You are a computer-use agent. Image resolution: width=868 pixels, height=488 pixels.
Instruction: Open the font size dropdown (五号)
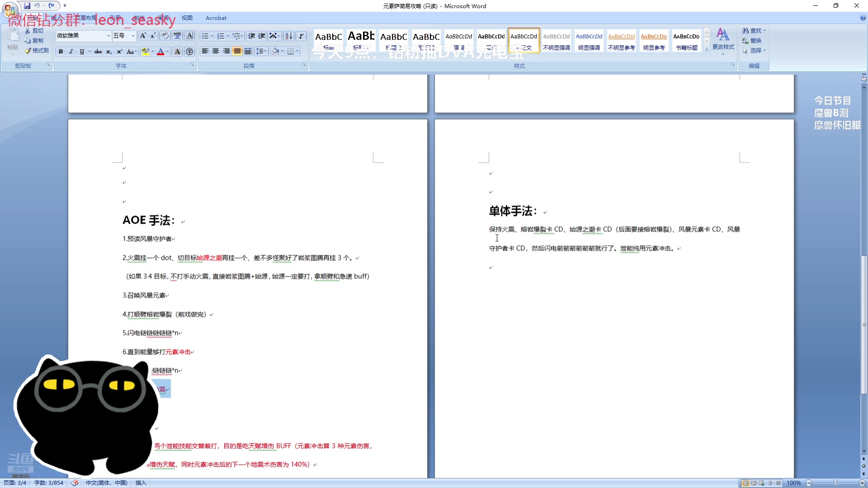coord(133,36)
